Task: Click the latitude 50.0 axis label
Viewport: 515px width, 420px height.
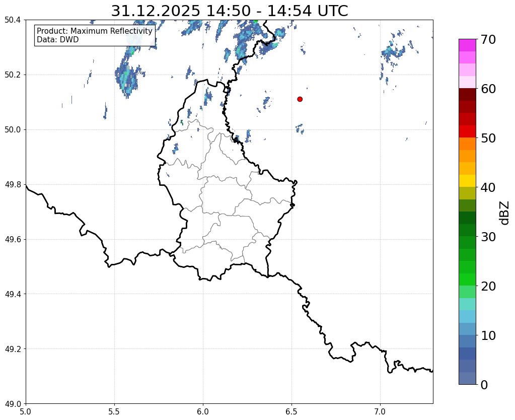Action: (13, 130)
